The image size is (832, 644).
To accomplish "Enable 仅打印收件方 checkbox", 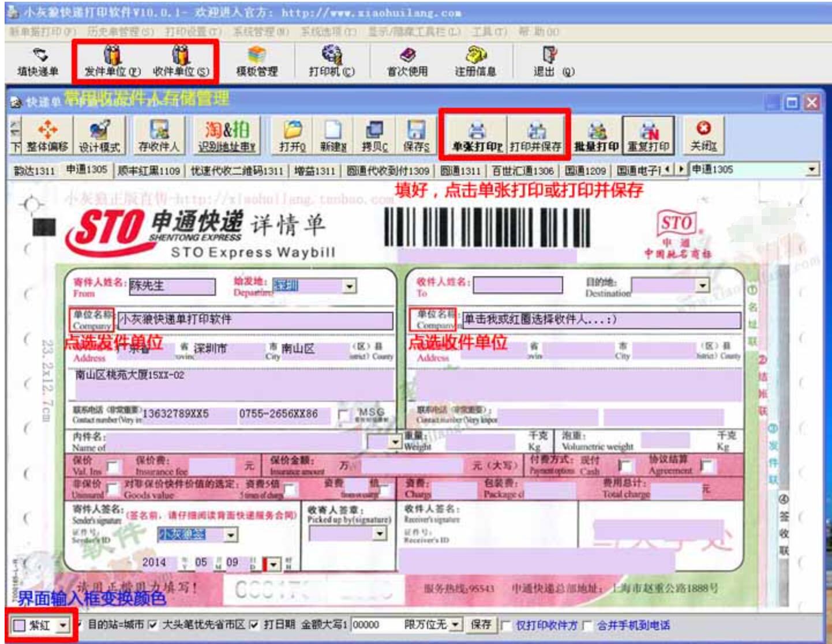I will pyautogui.click(x=506, y=625).
